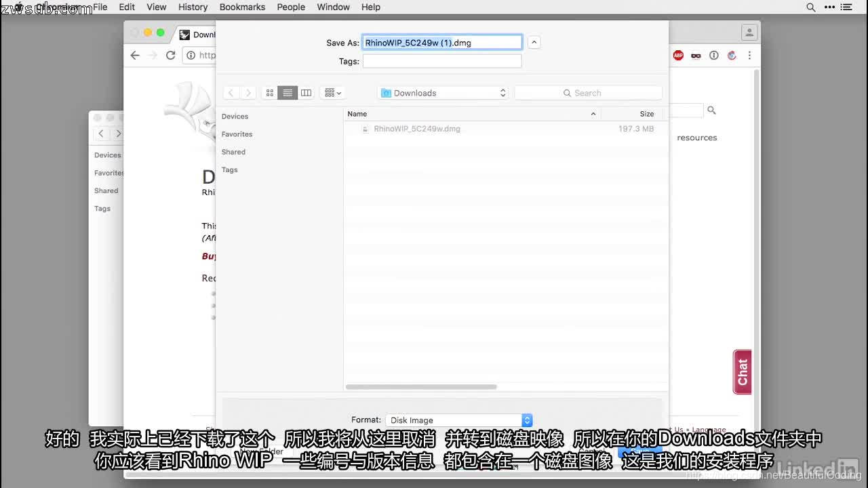Click the Adblock Plus extension icon
The height and width of the screenshot is (488, 868).
678,56
